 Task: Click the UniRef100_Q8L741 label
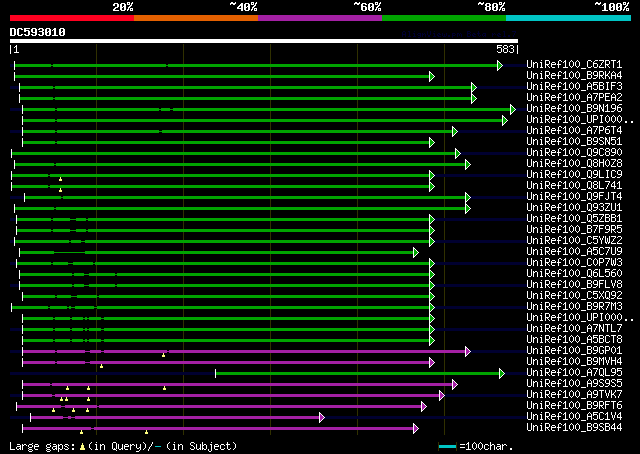[574, 186]
